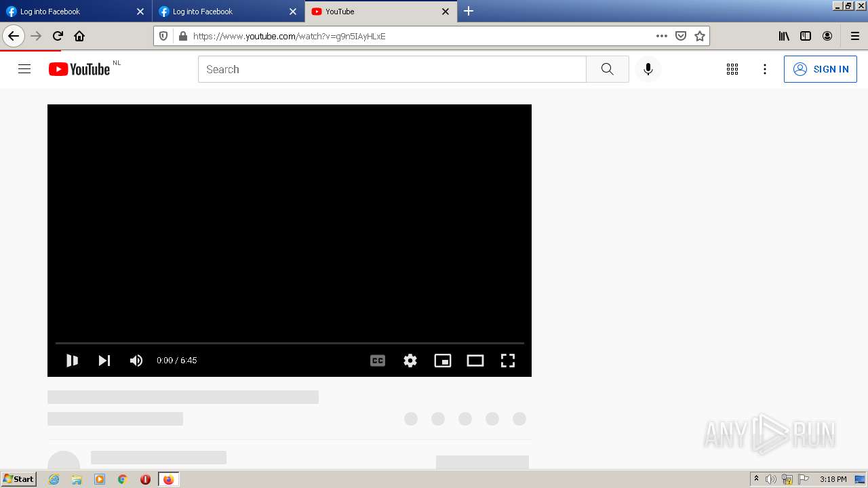Open network status tray icon
Screen dimensions: 868x488
787,479
